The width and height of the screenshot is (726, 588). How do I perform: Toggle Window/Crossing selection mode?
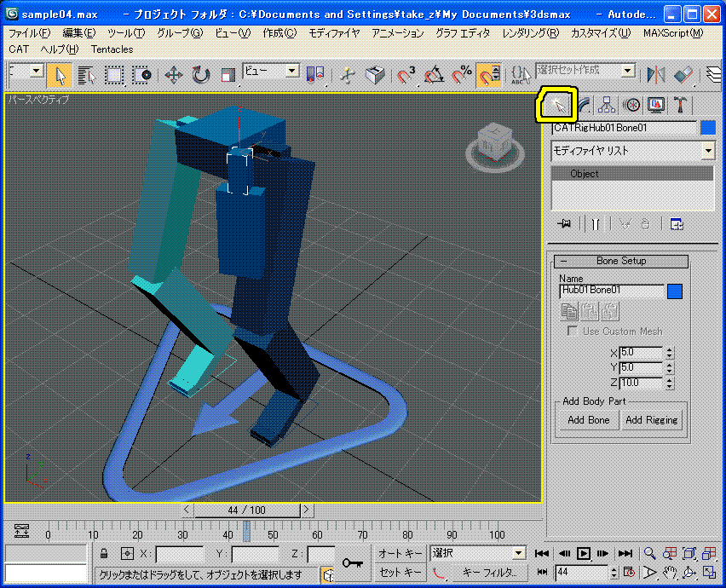click(x=141, y=74)
